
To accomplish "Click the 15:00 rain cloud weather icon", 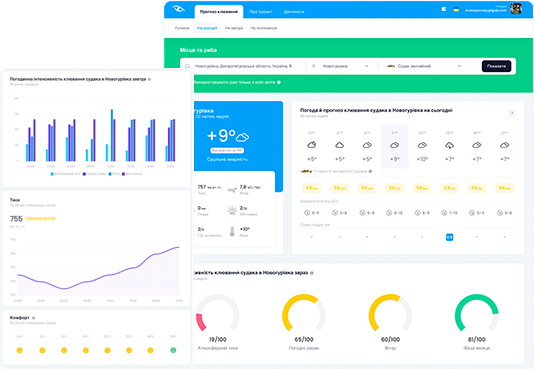I will tap(450, 145).
